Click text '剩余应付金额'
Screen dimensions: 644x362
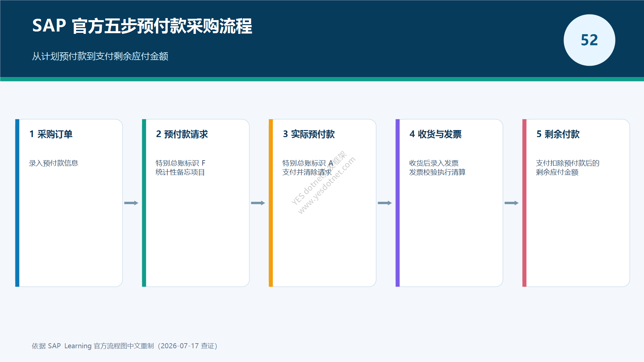click(557, 172)
